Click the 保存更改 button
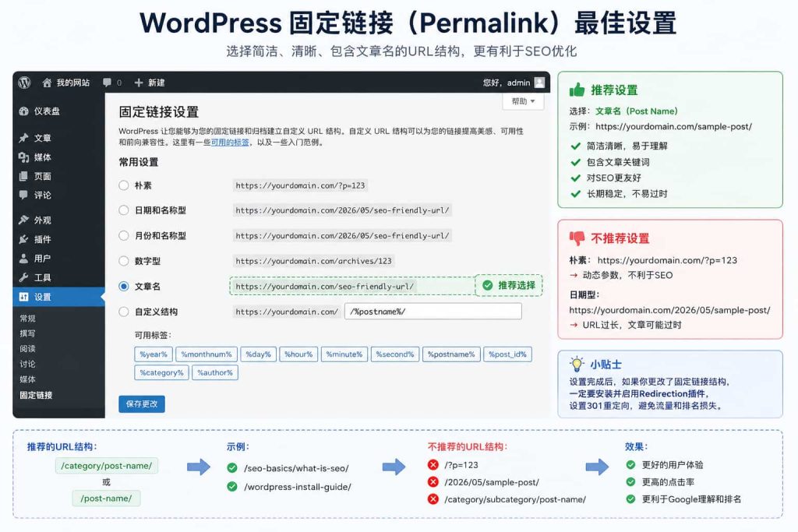The height and width of the screenshot is (532, 798). click(142, 403)
